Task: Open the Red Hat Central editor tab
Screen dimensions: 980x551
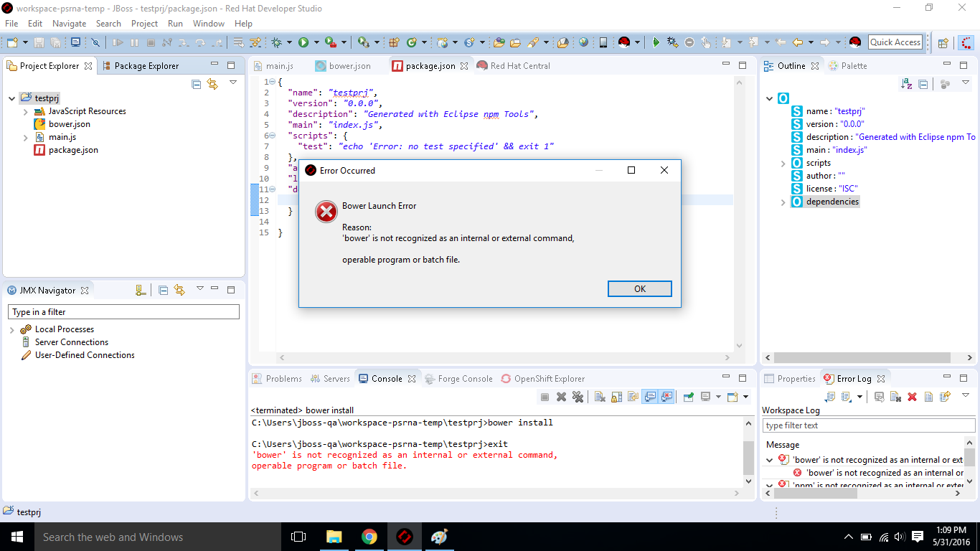Action: (514, 66)
